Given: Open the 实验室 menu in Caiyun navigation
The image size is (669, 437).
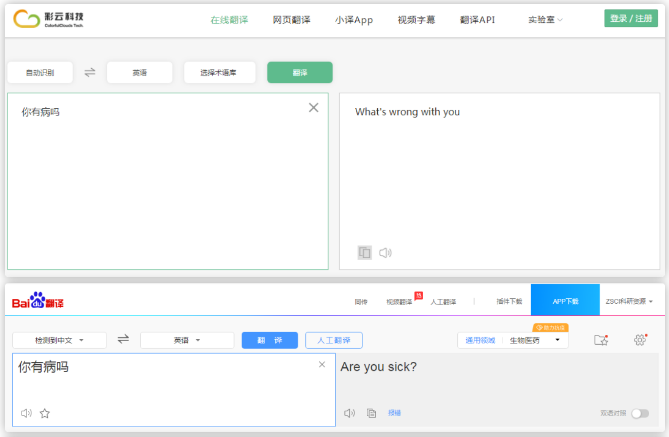Looking at the screenshot, I should [x=545, y=19].
